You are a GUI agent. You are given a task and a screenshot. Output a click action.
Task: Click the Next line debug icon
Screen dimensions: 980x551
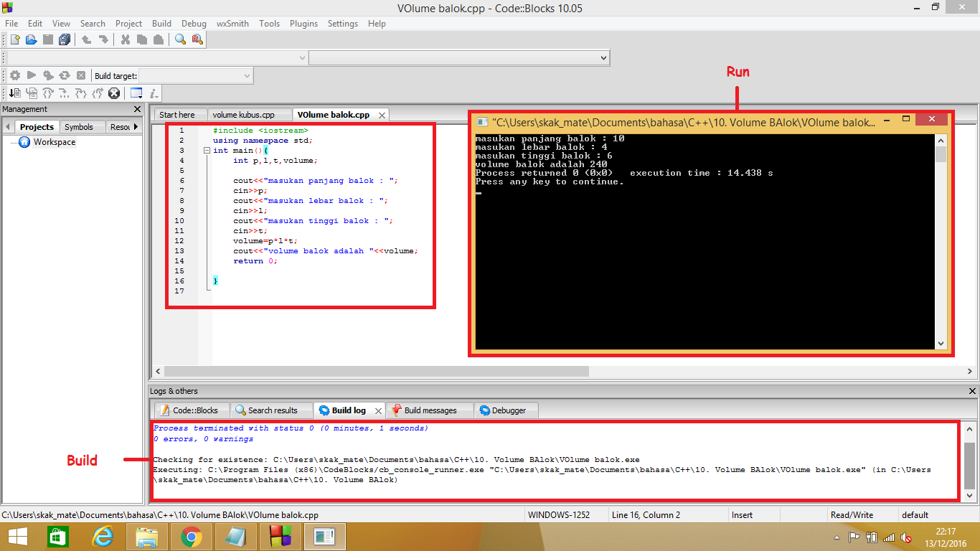pos(48,93)
